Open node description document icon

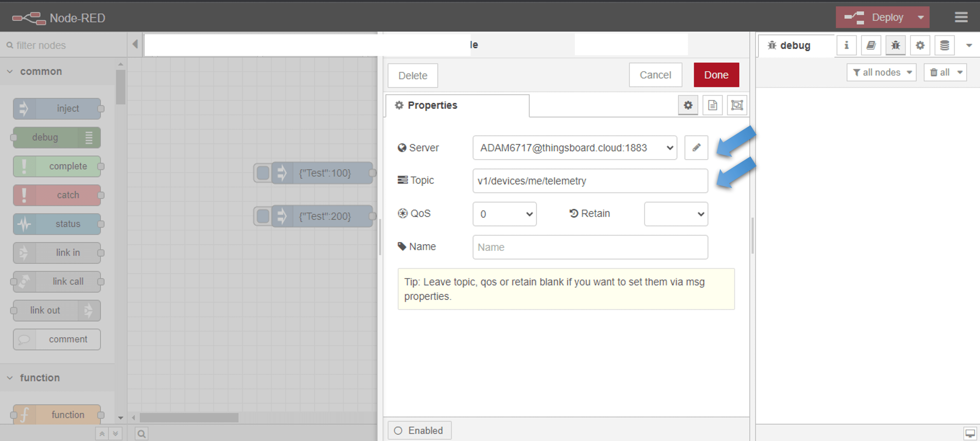(712, 105)
